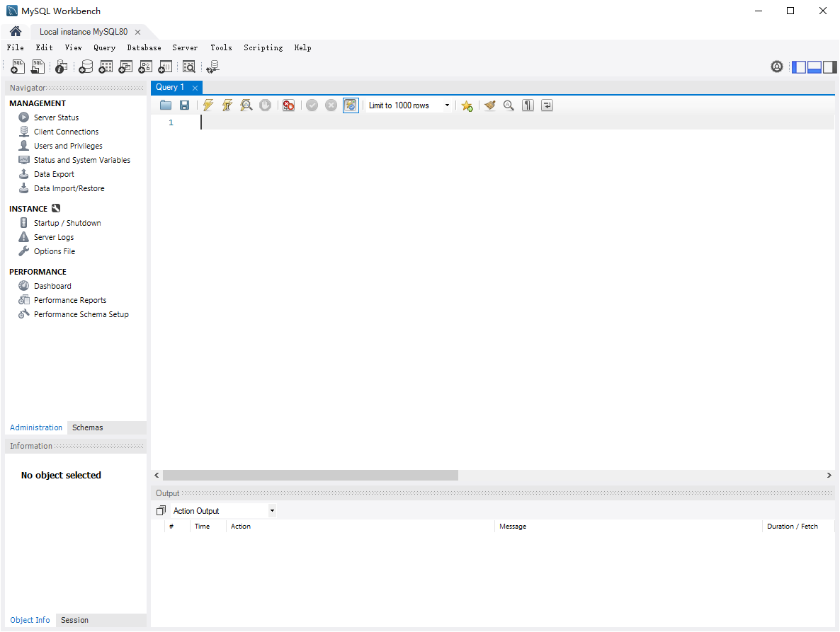Select the Administration tab

click(36, 427)
